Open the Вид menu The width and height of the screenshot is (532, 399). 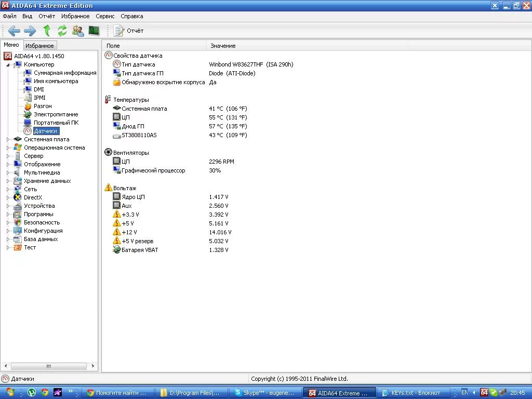click(27, 16)
